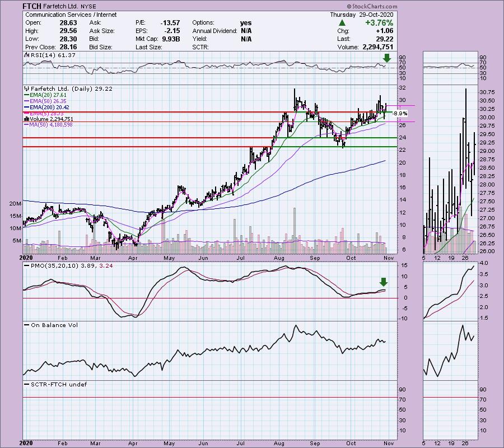Select the P/E value -13.57
The height and width of the screenshot is (448, 504).
tap(170, 23)
